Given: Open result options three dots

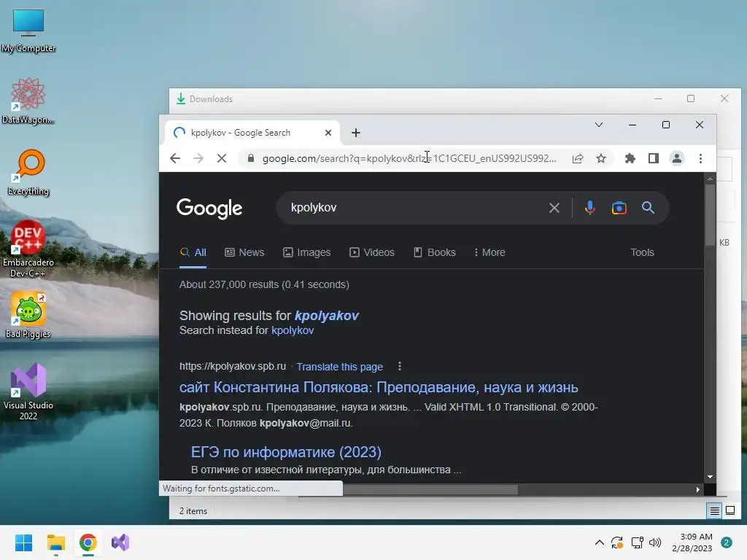Looking at the screenshot, I should pos(399,366).
